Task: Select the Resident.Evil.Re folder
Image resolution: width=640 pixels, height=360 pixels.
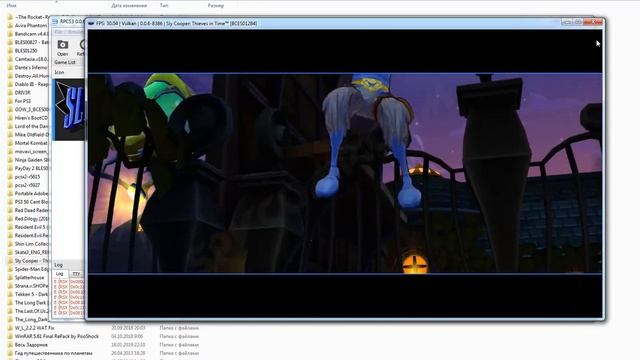Action: (31, 236)
